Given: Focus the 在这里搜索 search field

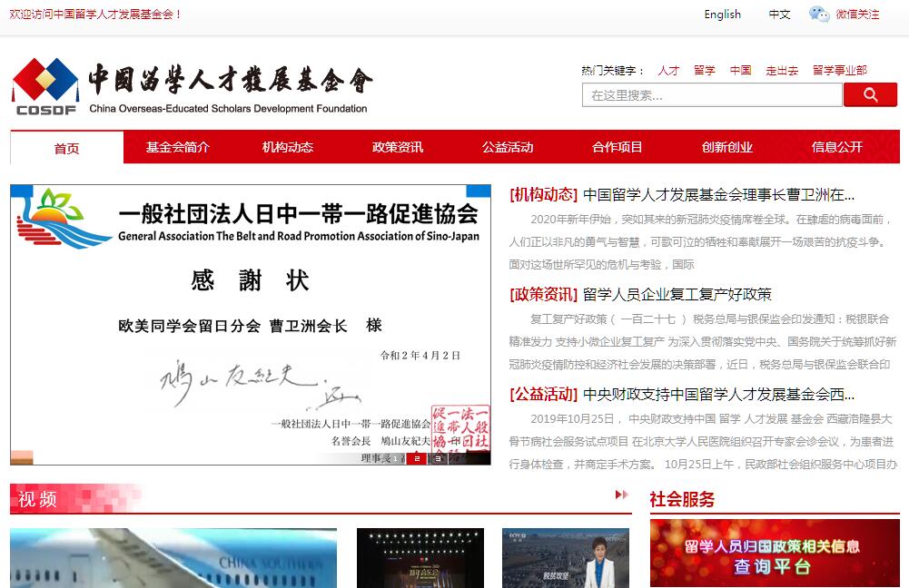Looking at the screenshot, I should click(711, 95).
